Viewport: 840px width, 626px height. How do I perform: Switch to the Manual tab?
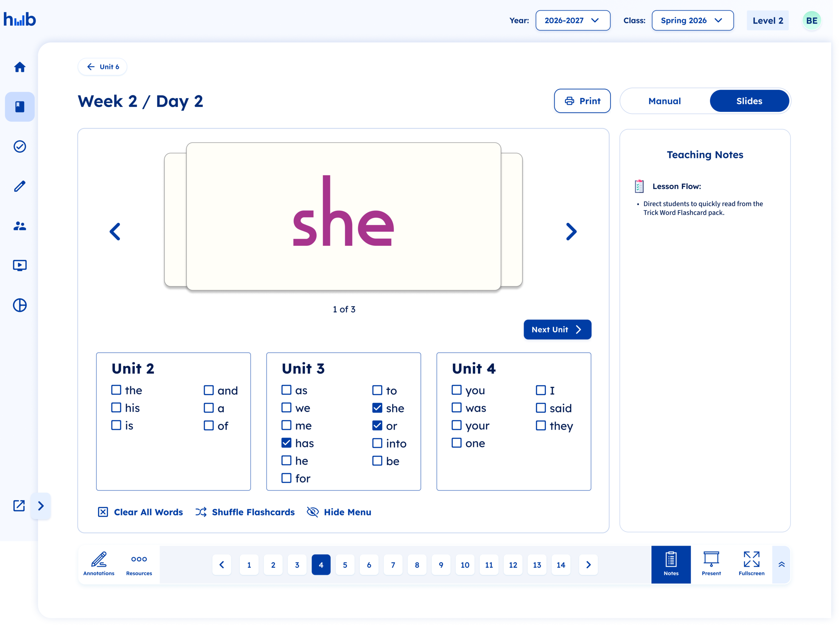tap(664, 101)
